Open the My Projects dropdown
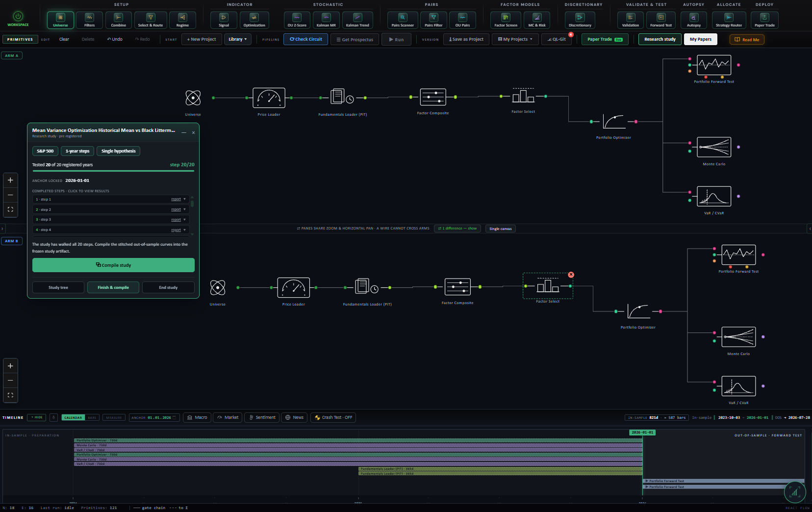812x512 pixels. 515,39
